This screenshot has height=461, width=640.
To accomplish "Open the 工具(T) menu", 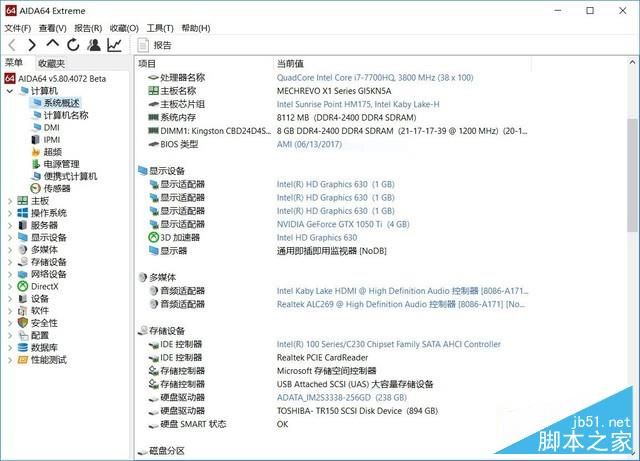I will [160, 28].
